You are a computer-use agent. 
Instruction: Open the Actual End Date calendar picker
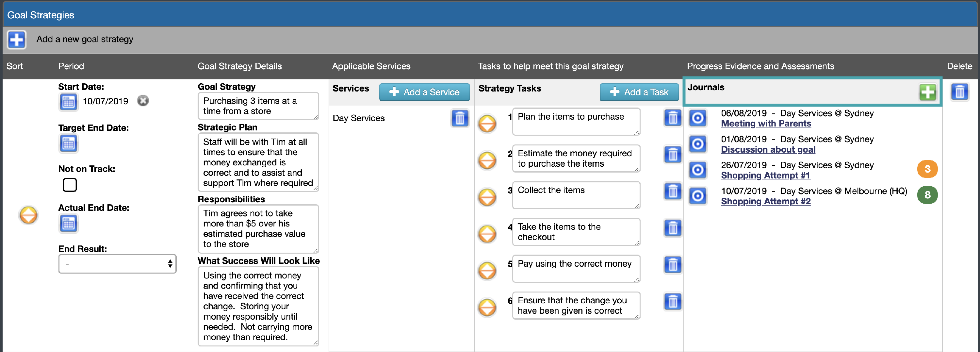69,224
